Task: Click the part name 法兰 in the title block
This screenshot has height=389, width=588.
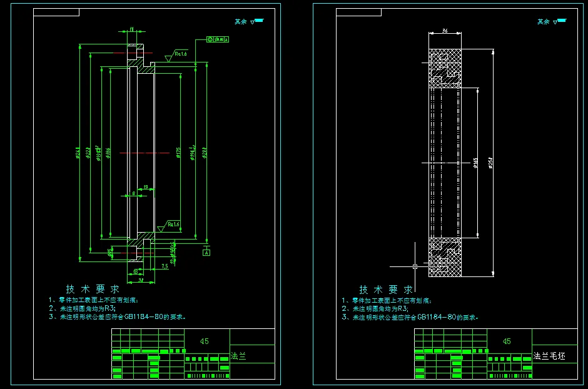Action: (238, 356)
